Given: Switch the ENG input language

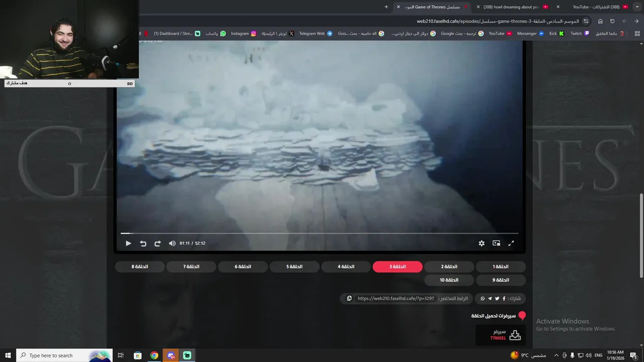Looking at the screenshot, I should [x=598, y=355].
